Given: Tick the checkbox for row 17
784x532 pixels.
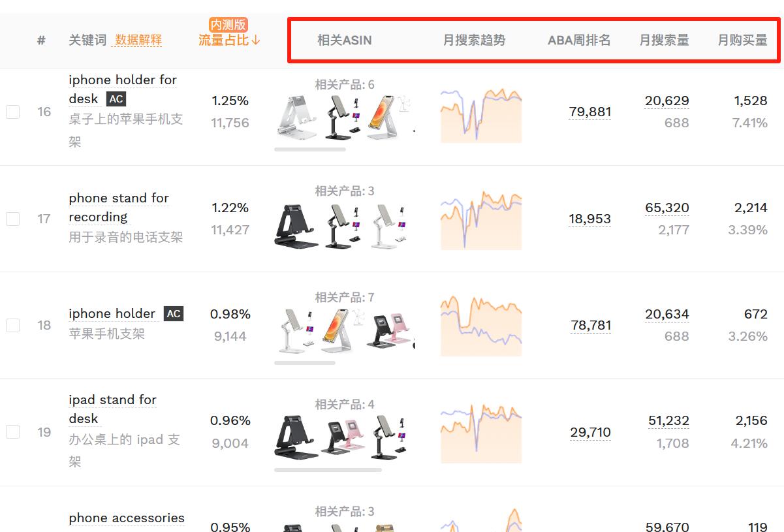Looking at the screenshot, I should point(12,219).
